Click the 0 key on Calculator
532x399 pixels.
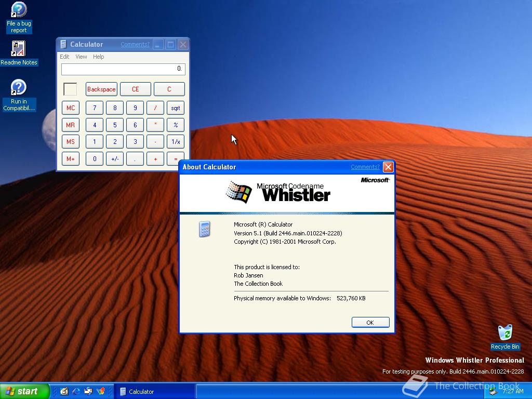coord(95,159)
